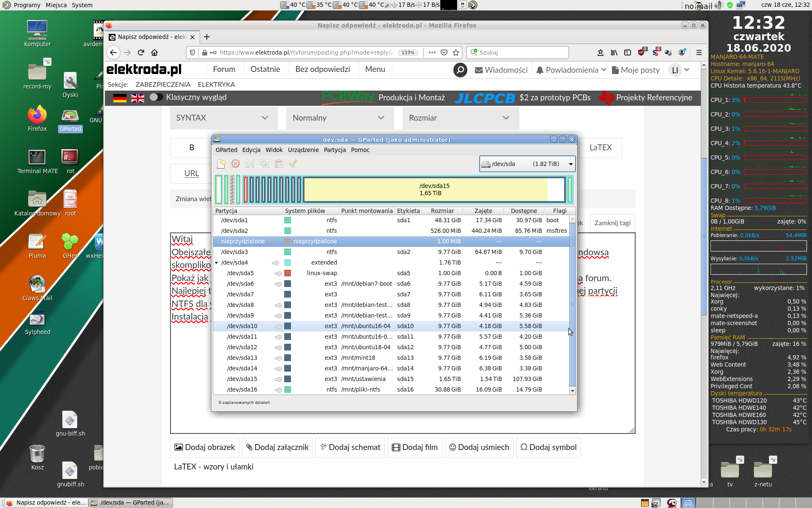Click the copy partition icon in GParted
The width and height of the screenshot is (812, 508).
click(x=264, y=164)
